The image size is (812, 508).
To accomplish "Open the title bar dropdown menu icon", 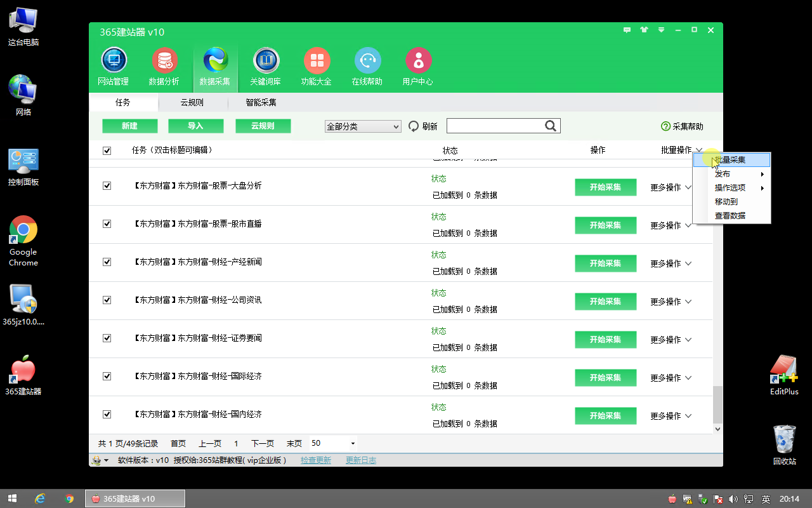I will coord(661,30).
